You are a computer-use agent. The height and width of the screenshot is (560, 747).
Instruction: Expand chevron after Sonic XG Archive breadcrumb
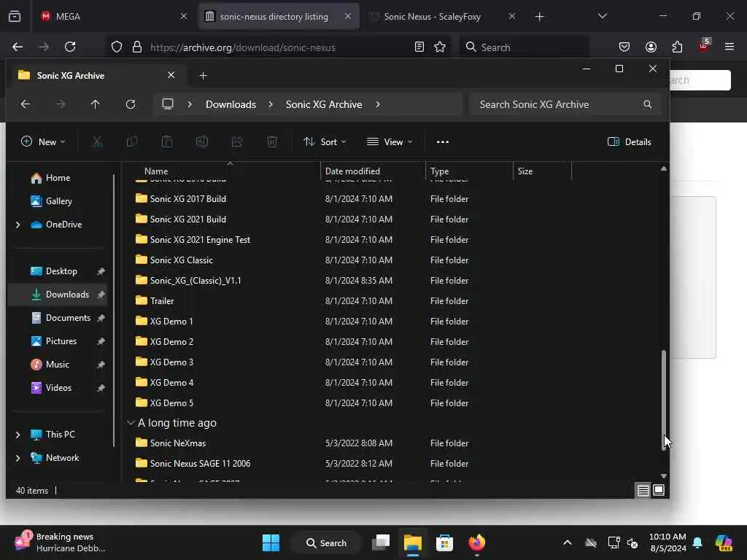tap(378, 104)
